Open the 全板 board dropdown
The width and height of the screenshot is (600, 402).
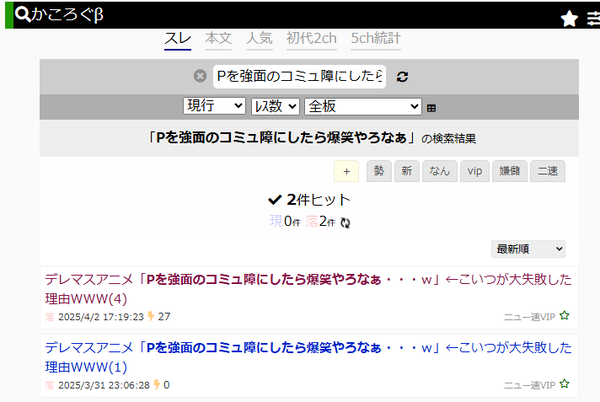[363, 106]
